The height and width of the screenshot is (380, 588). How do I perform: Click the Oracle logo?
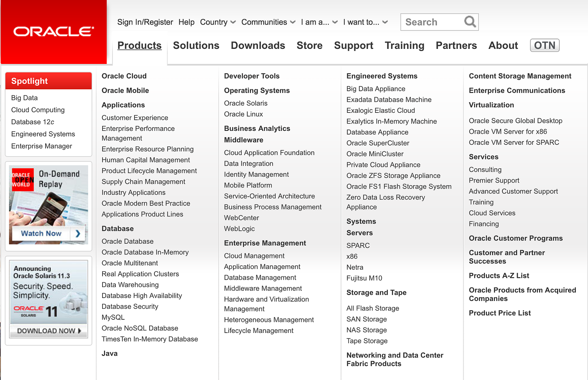click(54, 32)
